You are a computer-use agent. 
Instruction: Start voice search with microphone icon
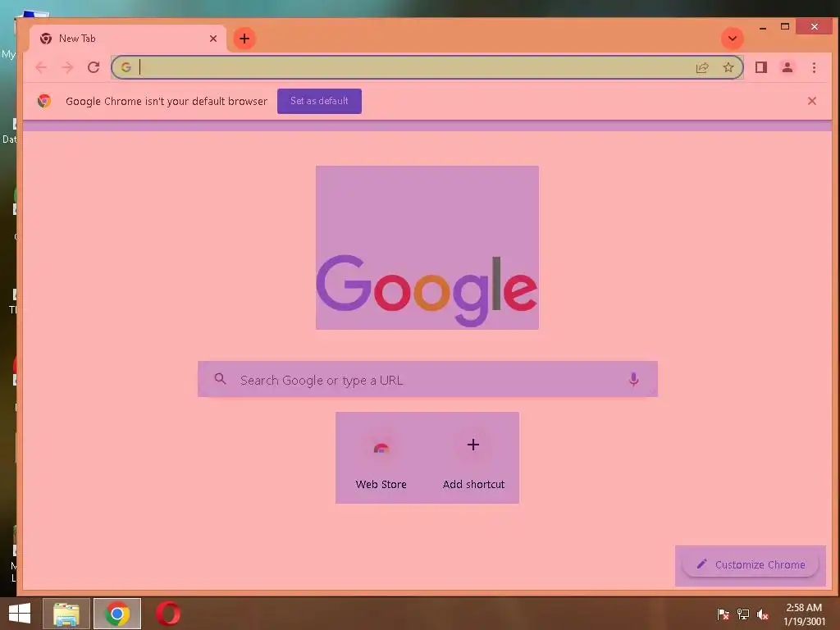click(633, 379)
